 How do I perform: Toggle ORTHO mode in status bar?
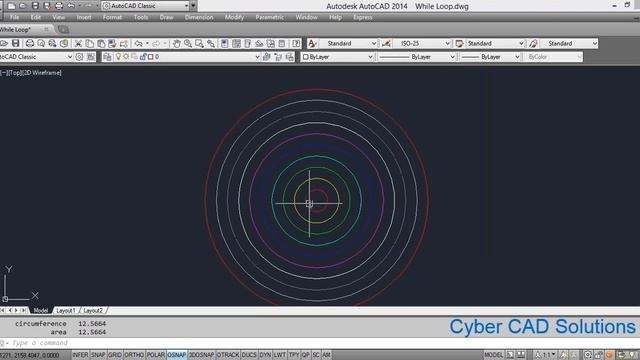coord(134,355)
